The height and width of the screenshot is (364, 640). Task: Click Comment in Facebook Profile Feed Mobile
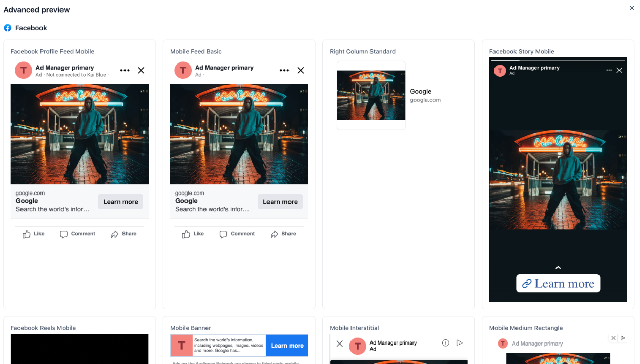point(77,234)
